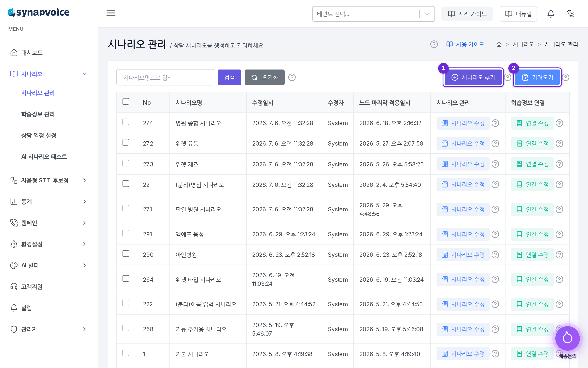
Task: Open the 사용 가이드 link
Action: coord(465,44)
